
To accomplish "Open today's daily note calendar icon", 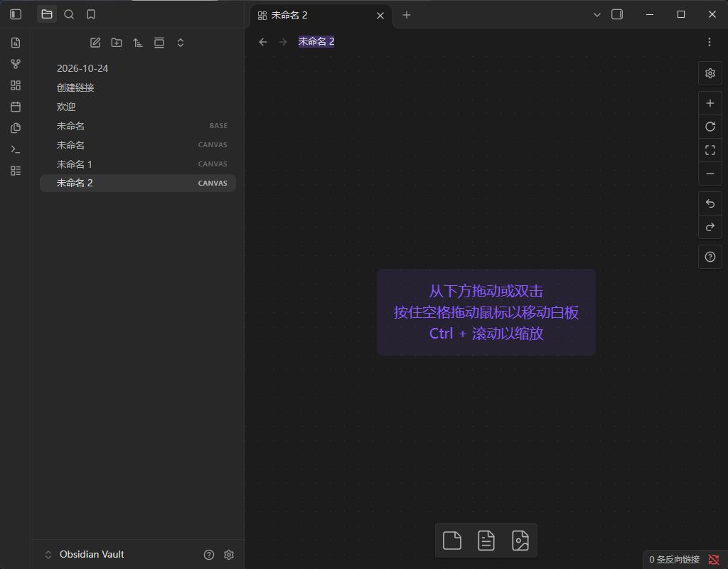I will pyautogui.click(x=16, y=107).
